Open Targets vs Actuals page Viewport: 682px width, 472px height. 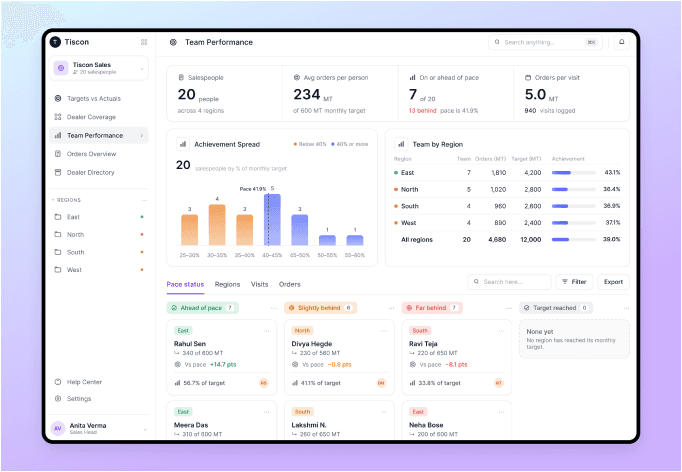(x=99, y=98)
